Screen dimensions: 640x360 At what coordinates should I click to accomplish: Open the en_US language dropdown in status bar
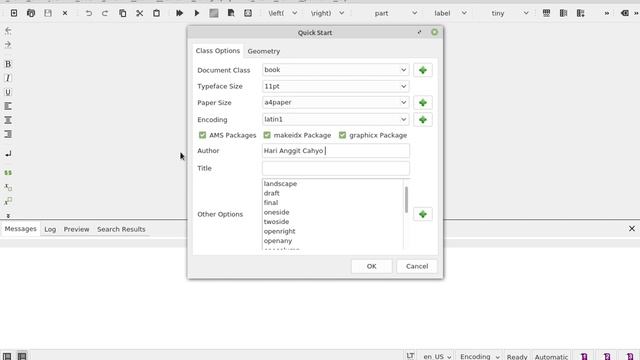click(x=437, y=356)
